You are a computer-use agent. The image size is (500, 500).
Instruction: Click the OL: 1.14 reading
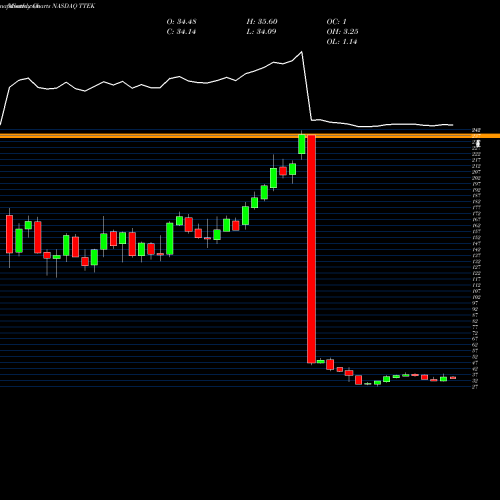(x=342, y=42)
